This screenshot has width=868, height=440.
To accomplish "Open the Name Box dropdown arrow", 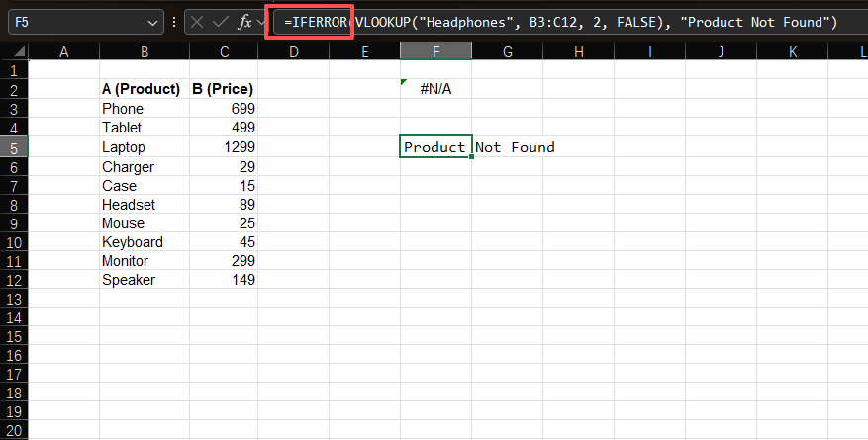I will click(152, 23).
